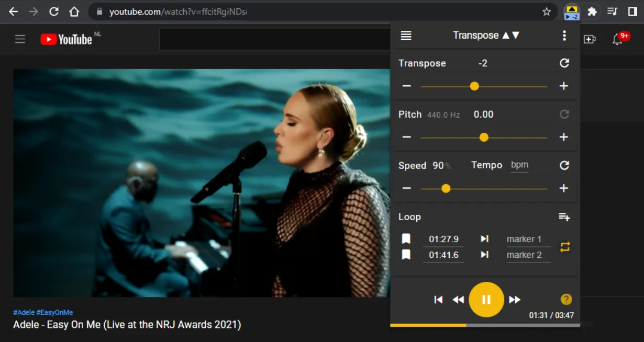Open the YouTube guide menu
The height and width of the screenshot is (342, 644).
click(20, 39)
